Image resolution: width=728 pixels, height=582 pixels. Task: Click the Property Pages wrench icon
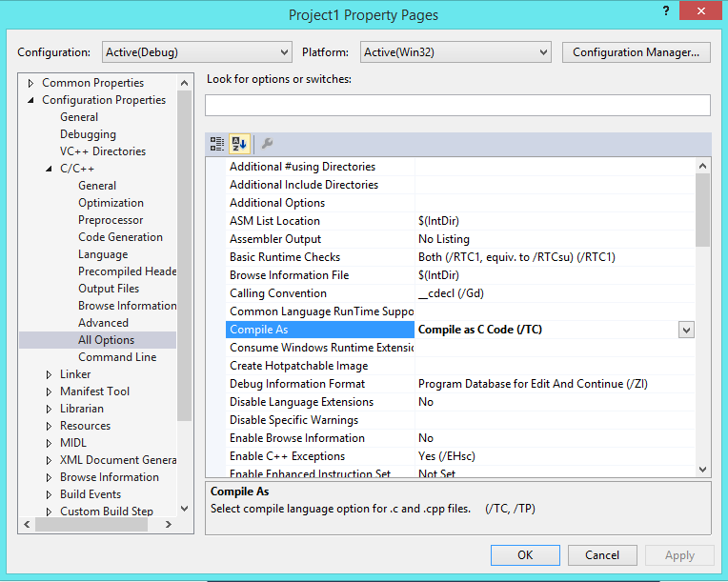pyautogui.click(x=268, y=144)
